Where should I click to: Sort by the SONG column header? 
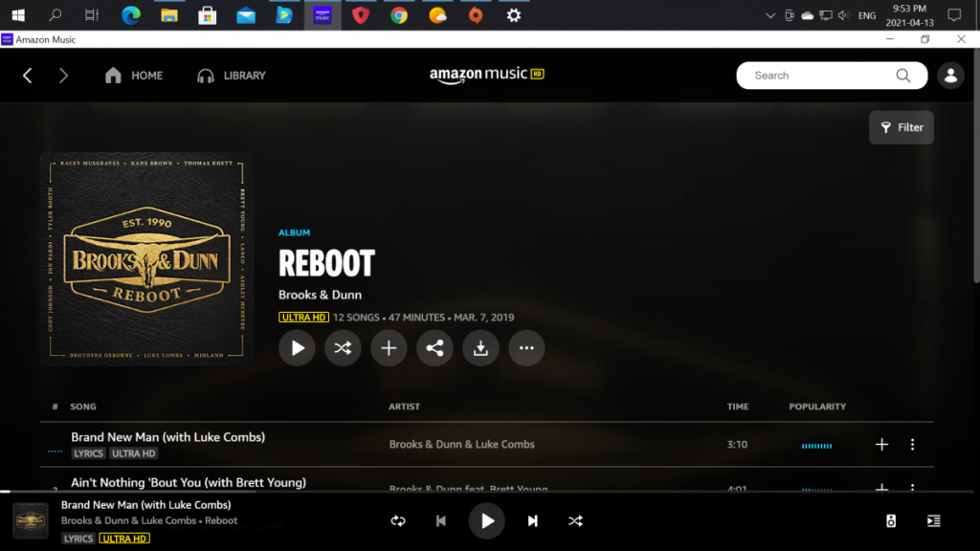(83, 407)
